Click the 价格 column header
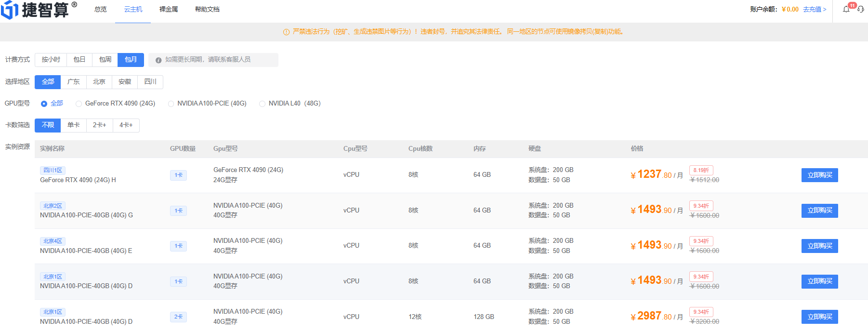This screenshot has height=332, width=868. click(637, 149)
